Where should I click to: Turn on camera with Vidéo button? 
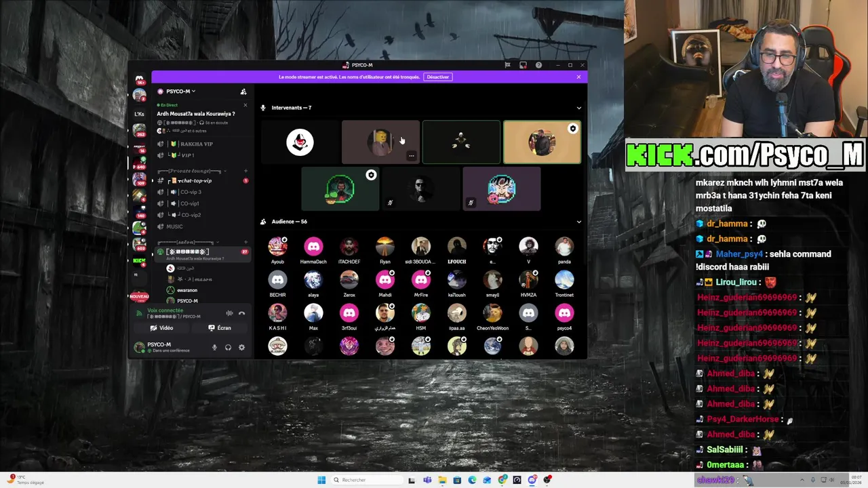[162, 328]
